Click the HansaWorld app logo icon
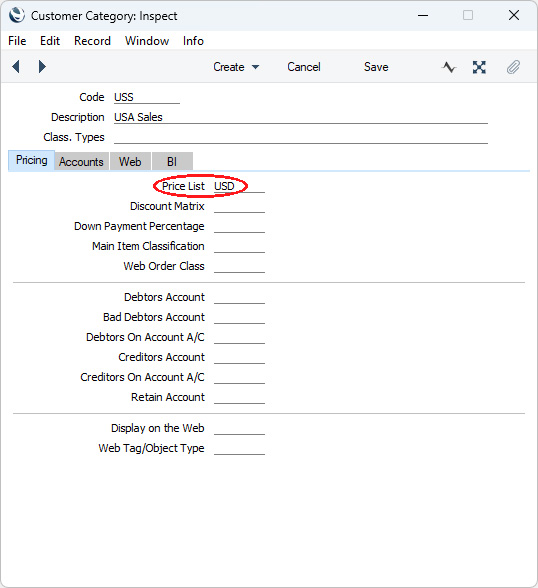 click(x=17, y=16)
